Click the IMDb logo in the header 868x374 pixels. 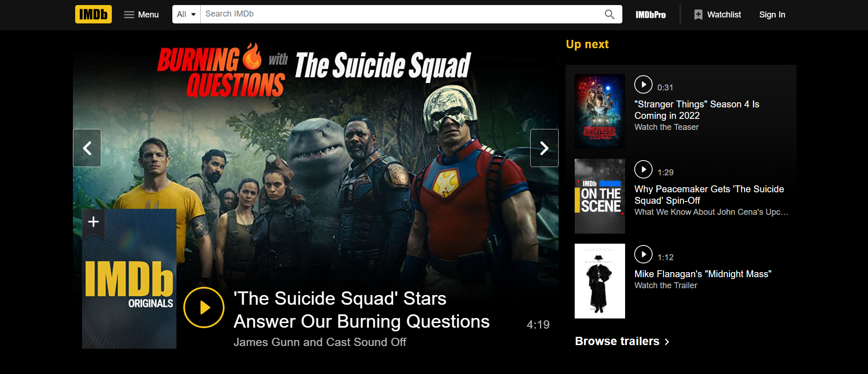(93, 14)
